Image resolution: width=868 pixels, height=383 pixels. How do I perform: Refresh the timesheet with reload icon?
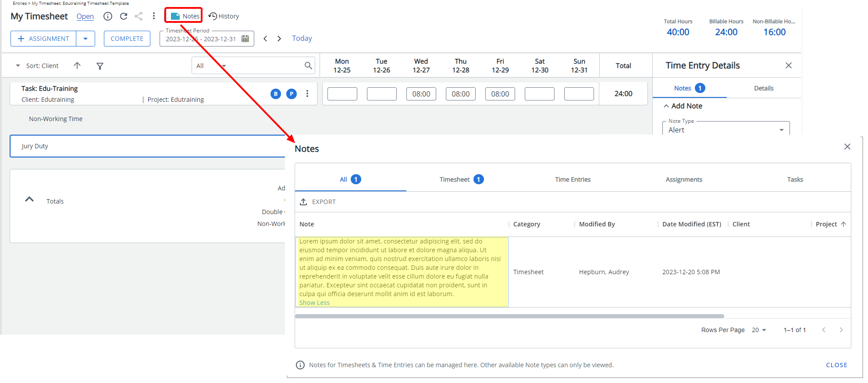tap(124, 16)
